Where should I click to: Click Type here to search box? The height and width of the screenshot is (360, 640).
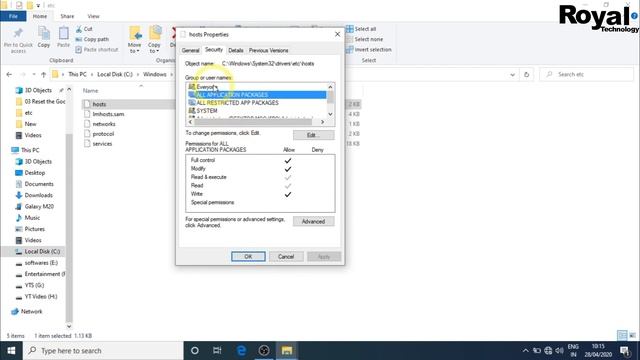[x=103, y=351]
